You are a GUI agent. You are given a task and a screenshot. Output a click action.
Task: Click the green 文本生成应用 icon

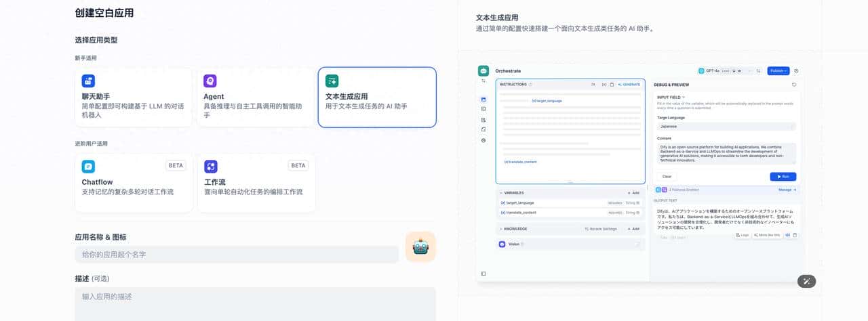pos(332,81)
